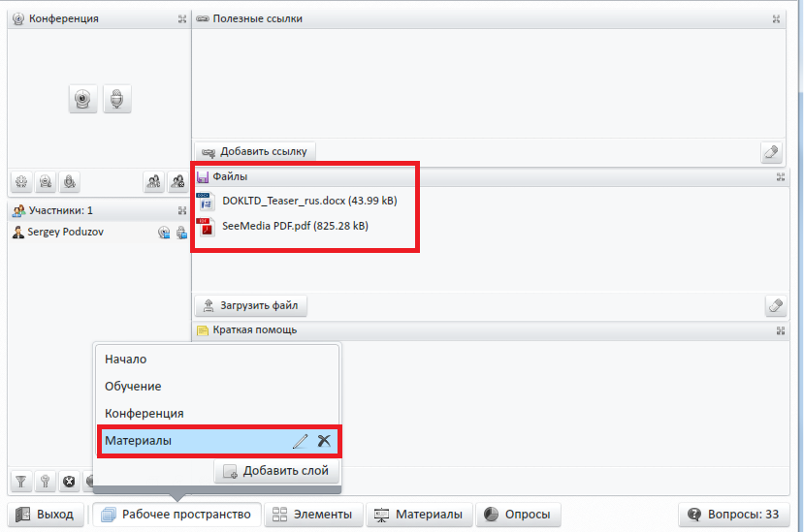Open conference settings gear icon

point(21,181)
